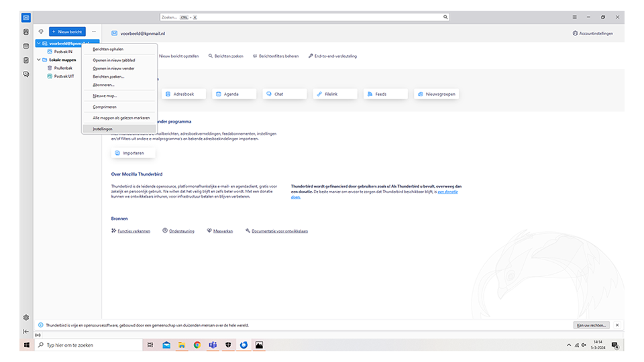
Task: Open the Filelink card
Action: 335,94
